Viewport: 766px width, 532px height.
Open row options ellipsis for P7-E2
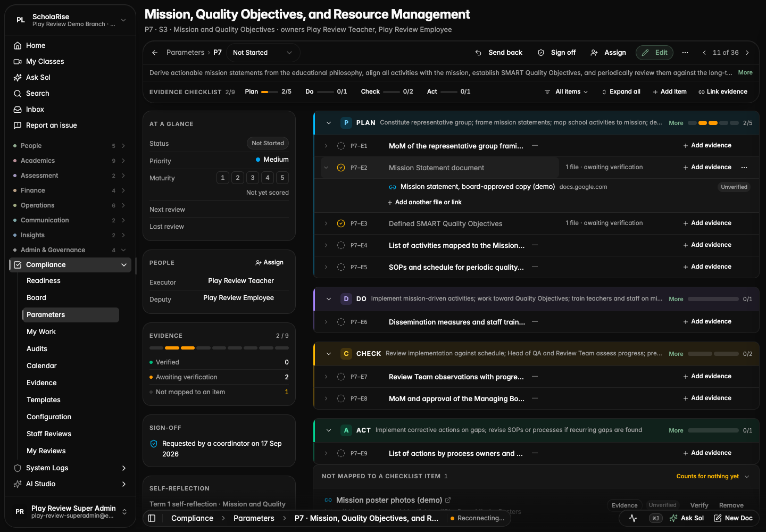click(744, 168)
